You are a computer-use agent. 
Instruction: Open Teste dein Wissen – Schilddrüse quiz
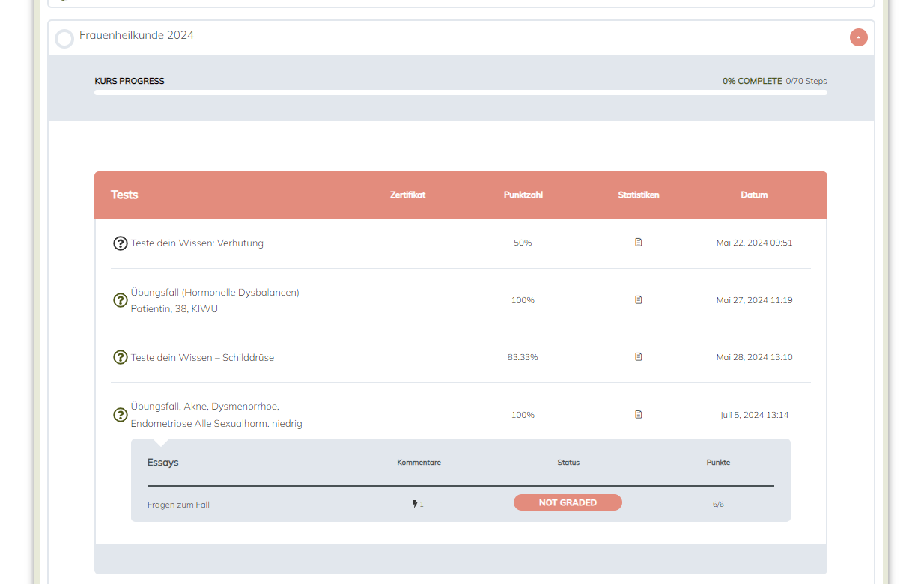click(202, 358)
